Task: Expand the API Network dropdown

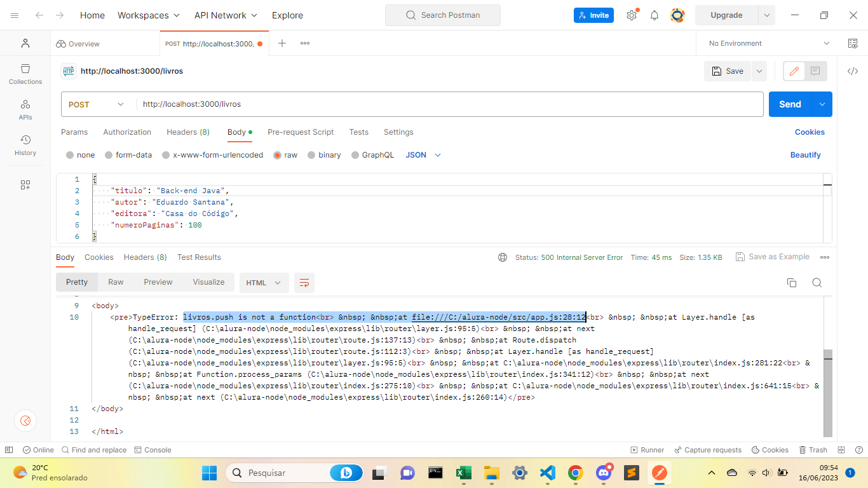Action: tap(226, 15)
